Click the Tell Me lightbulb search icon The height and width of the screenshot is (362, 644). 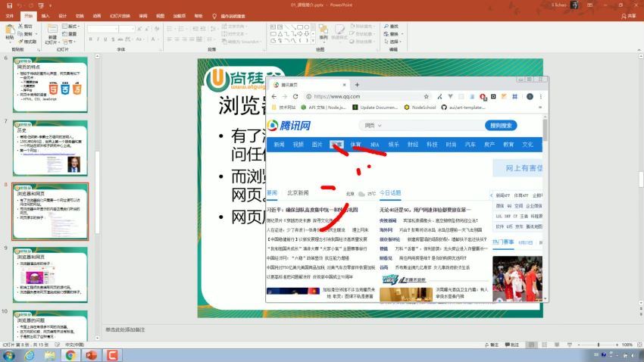(214, 16)
